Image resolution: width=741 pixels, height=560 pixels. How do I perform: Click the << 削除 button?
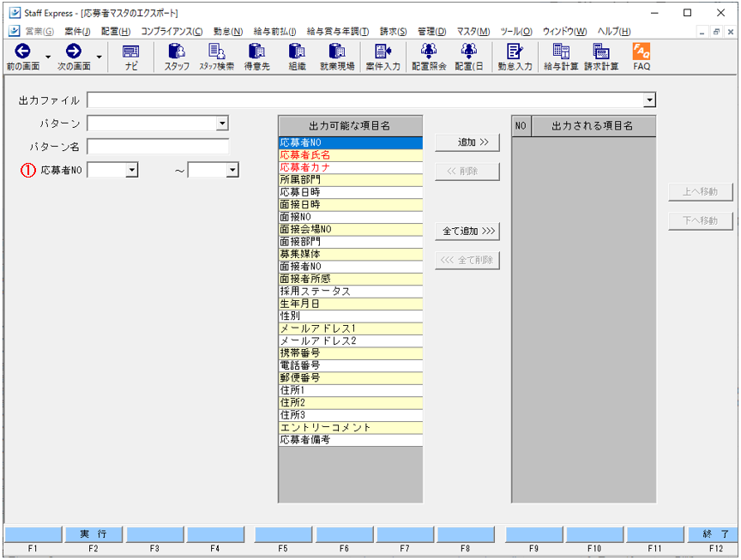tap(467, 172)
